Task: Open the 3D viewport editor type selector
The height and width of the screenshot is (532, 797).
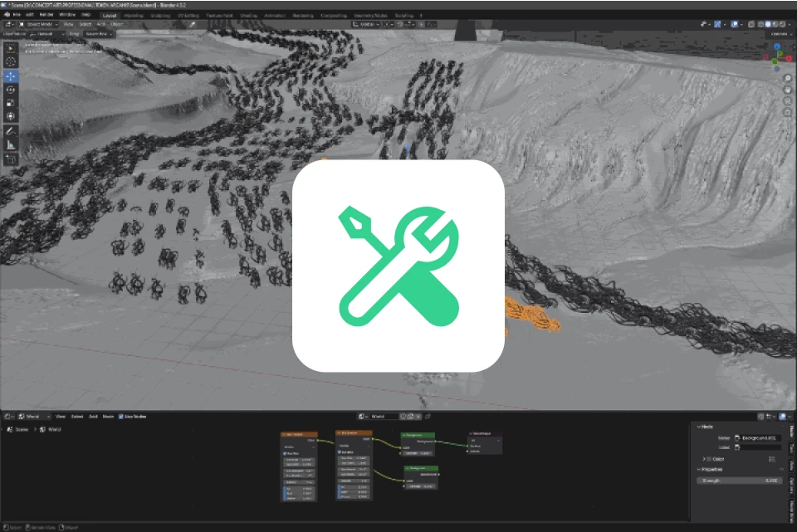Action: point(8,24)
